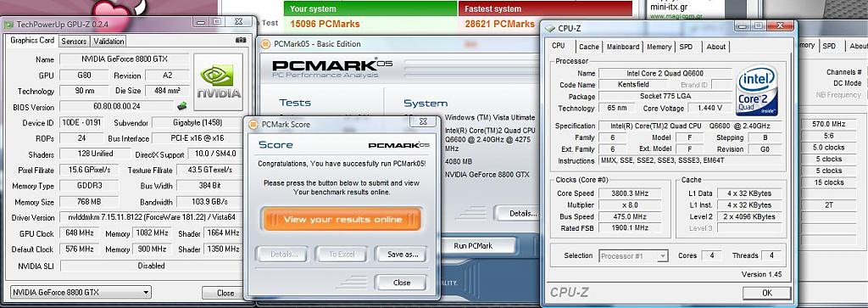The width and height of the screenshot is (868, 308).
Task: Select the Graphics Card tab in GPU-Z
Action: point(32,41)
